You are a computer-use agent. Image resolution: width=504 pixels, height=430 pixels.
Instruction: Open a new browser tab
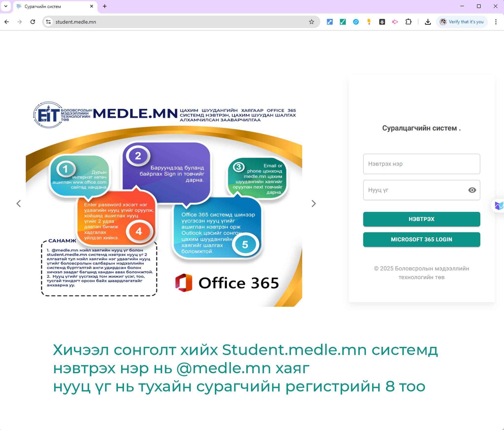click(x=105, y=6)
